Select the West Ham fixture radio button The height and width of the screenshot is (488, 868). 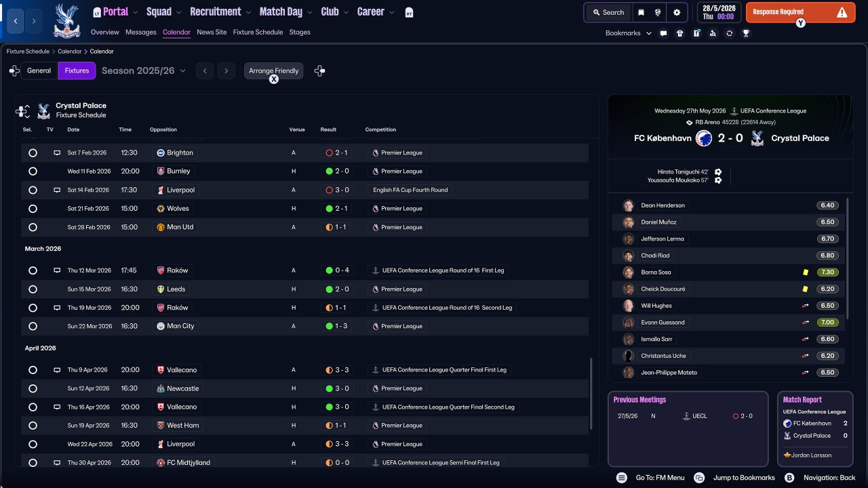(33, 426)
